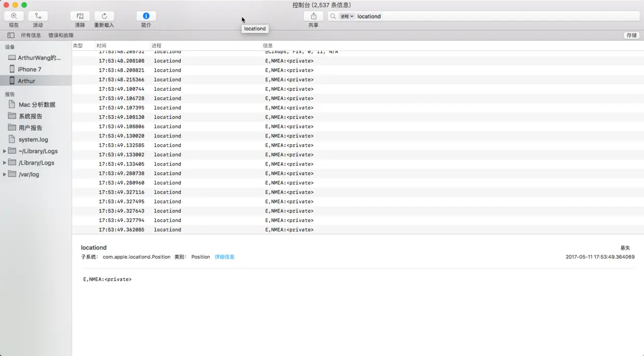Viewport: 644px width, 356px height.
Task: Show the Info (简介) panel icon
Action: click(x=146, y=16)
